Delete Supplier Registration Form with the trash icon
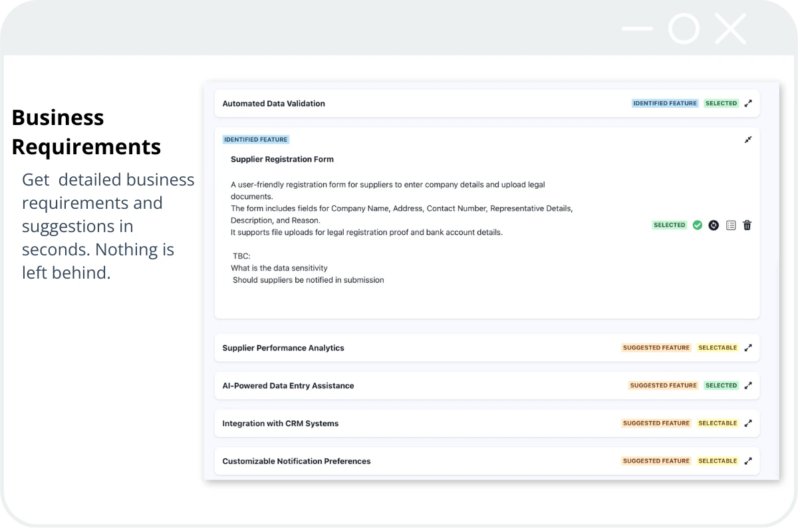The width and height of the screenshot is (798, 532). tap(747, 225)
